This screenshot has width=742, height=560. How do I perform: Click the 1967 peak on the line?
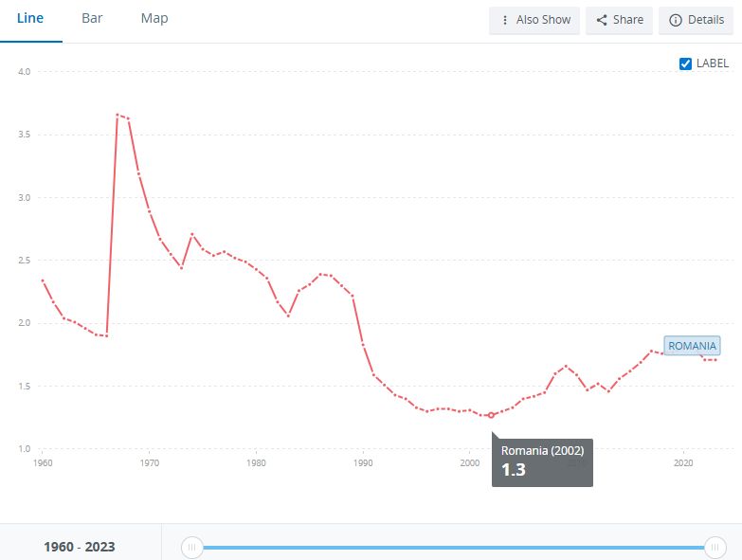coord(118,115)
